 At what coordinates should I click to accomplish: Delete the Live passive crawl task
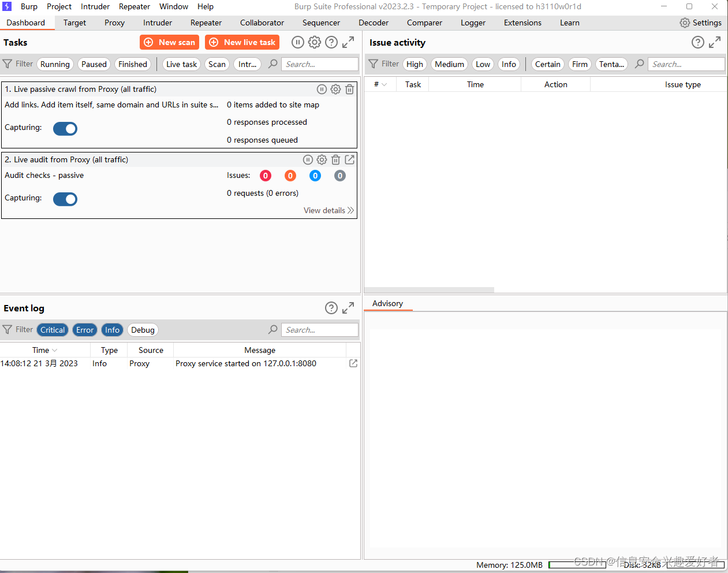349,89
